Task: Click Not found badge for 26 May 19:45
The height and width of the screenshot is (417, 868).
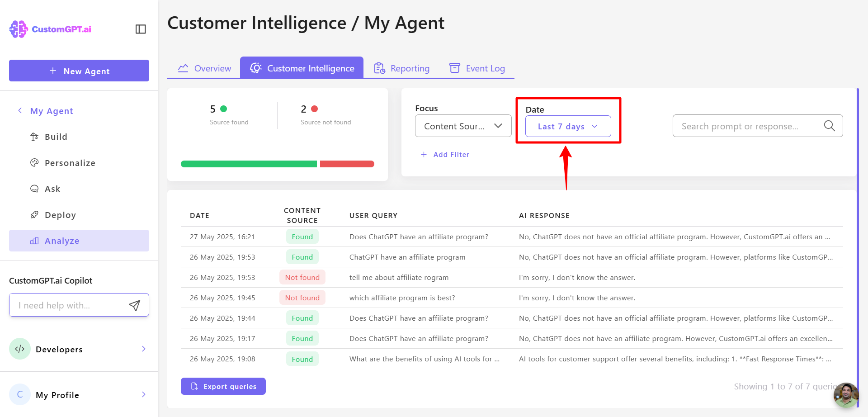Action: pyautogui.click(x=302, y=298)
